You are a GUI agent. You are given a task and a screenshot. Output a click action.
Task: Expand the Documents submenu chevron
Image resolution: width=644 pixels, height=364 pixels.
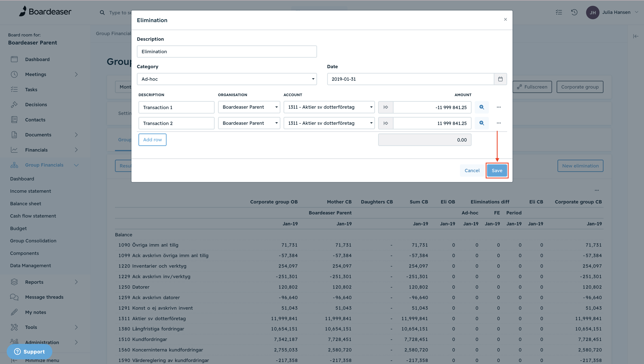[x=76, y=135]
